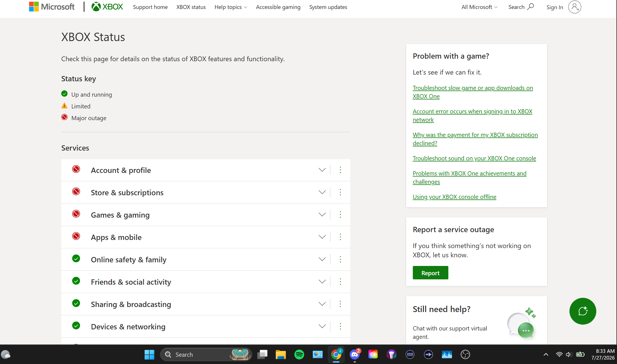The width and height of the screenshot is (617, 364).
Task: Open Discord from the taskbar
Action: tap(355, 355)
